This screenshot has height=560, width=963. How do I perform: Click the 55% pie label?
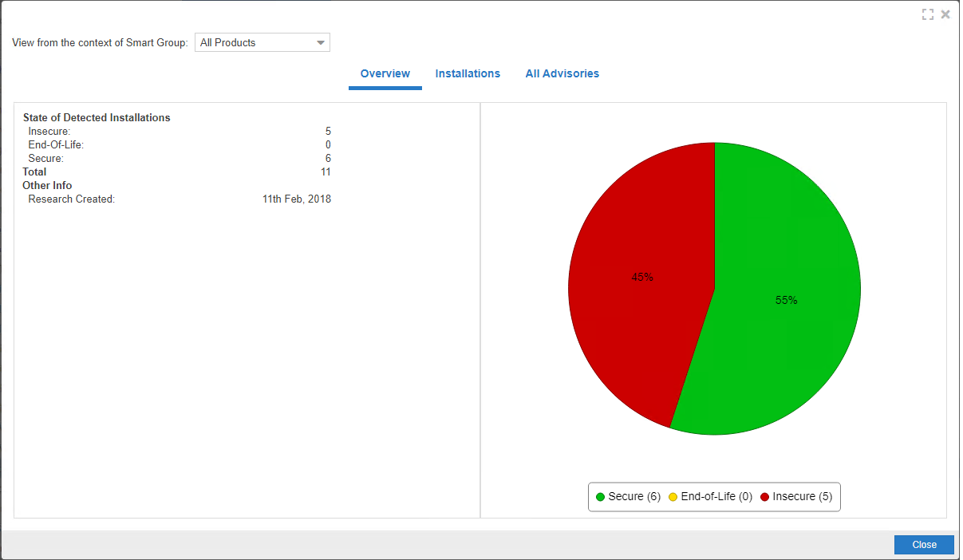[786, 301]
